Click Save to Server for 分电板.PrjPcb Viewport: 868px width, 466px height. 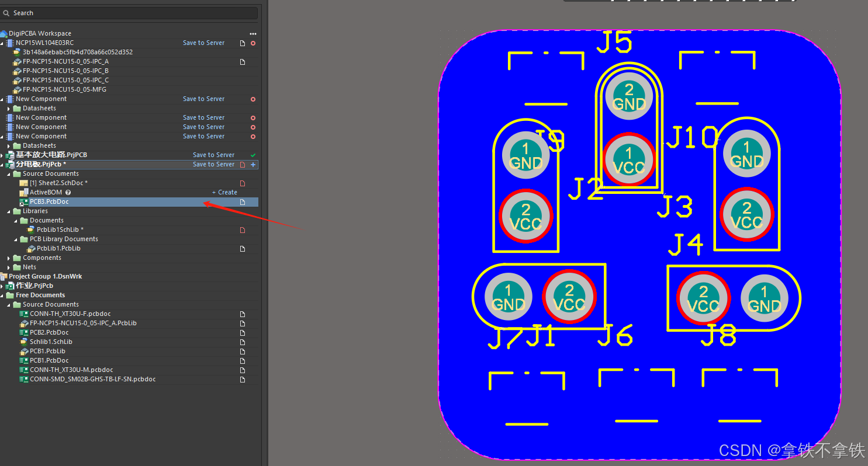pos(213,165)
